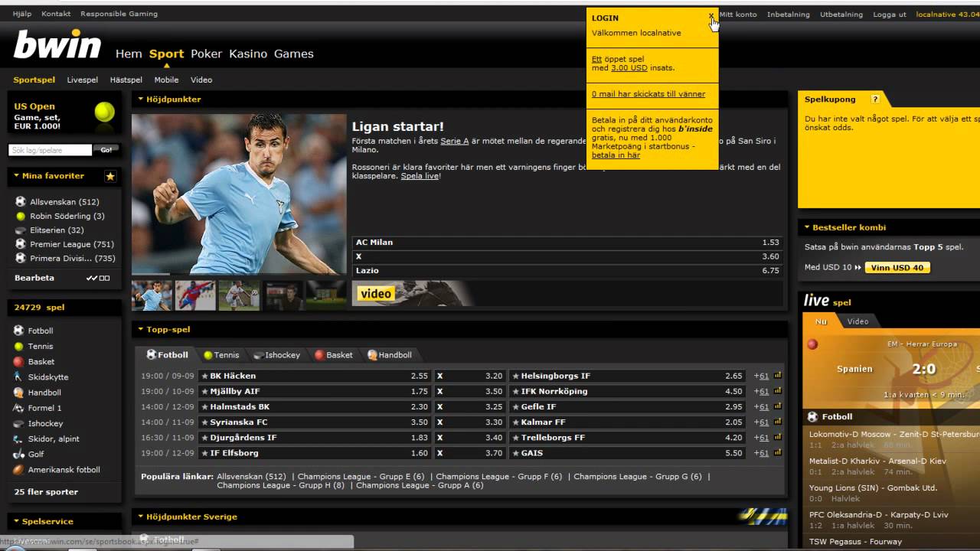Toggle the Bearbeta view mode icons
Image resolution: width=980 pixels, height=551 pixels.
pyautogui.click(x=98, y=278)
